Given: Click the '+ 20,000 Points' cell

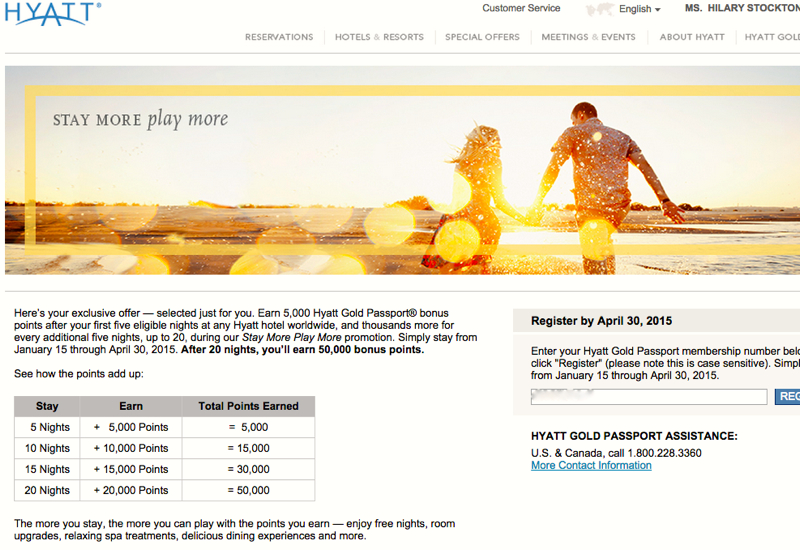Looking at the screenshot, I should click(x=131, y=490).
